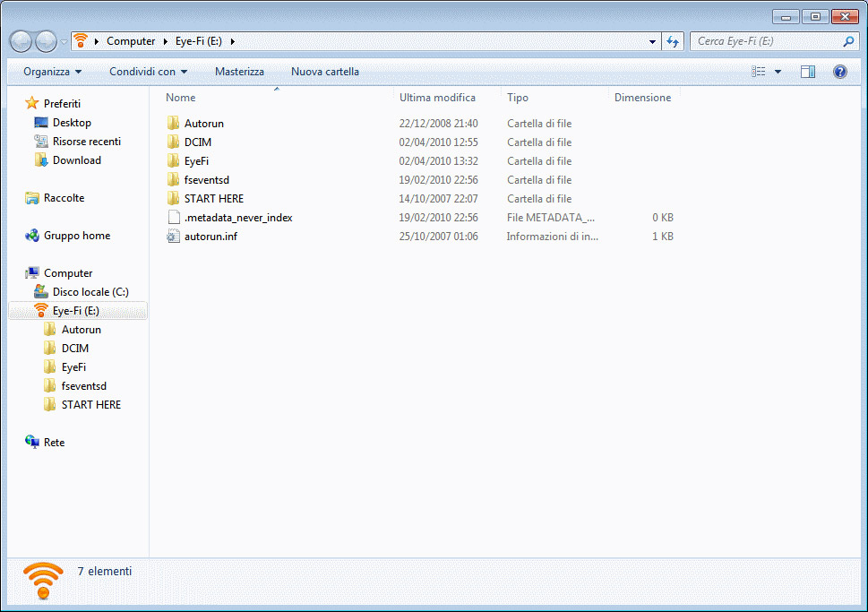Click the Computer icon in navigation pane
Viewport: 868px width, 612px height.
coord(32,273)
